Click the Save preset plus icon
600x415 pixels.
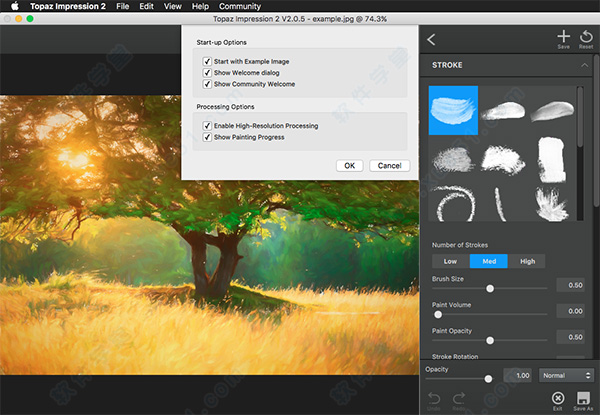click(x=563, y=37)
